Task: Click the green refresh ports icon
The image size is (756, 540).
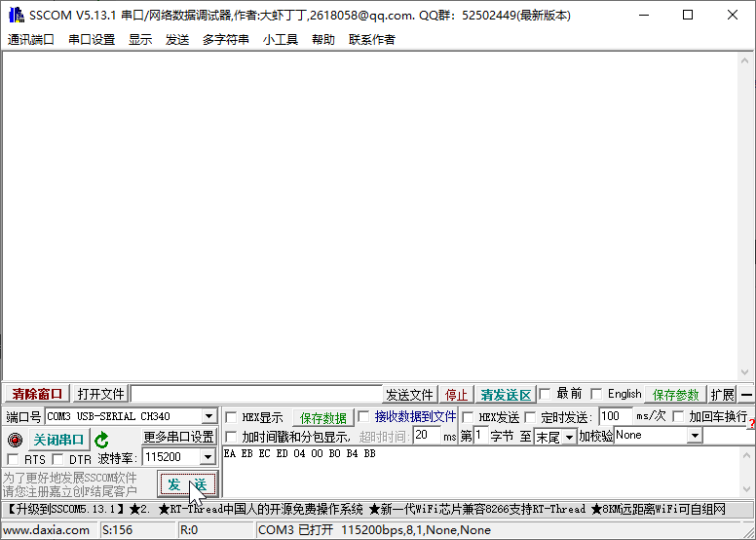Action: coord(101,440)
